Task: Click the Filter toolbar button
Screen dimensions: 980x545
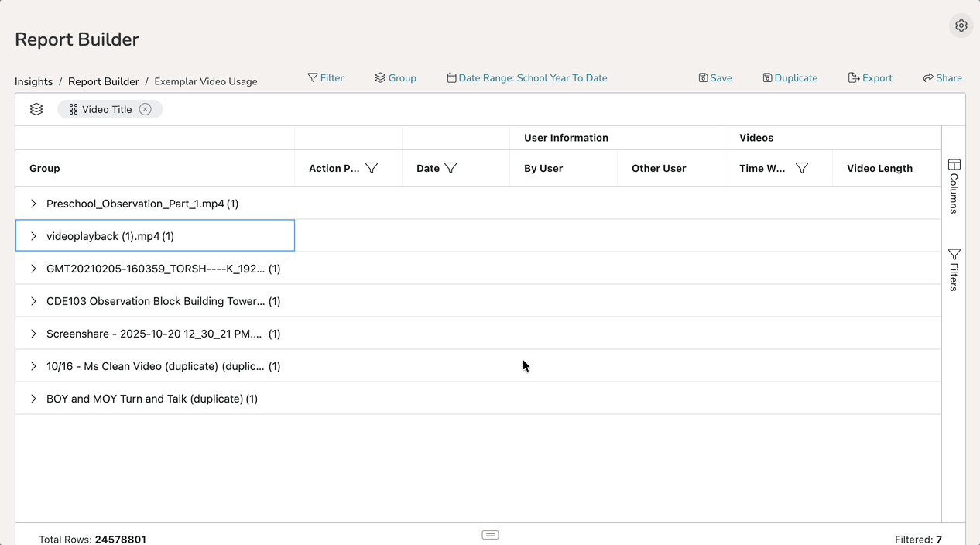Action: coord(325,78)
